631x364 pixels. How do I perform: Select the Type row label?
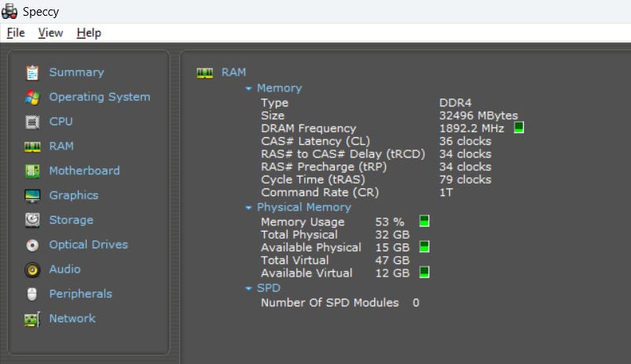pyautogui.click(x=274, y=103)
